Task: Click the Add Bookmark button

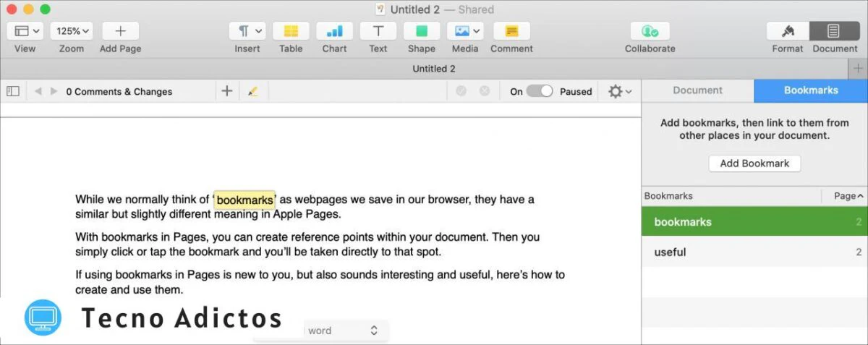Action: point(754,163)
